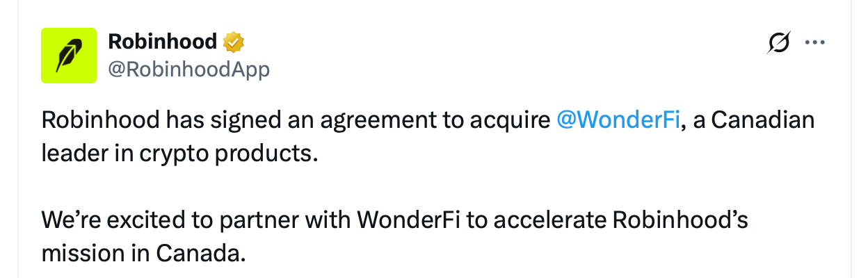Open the three-dot More options menu
Image resolution: width=868 pixels, height=278 pixels.
coord(813,43)
